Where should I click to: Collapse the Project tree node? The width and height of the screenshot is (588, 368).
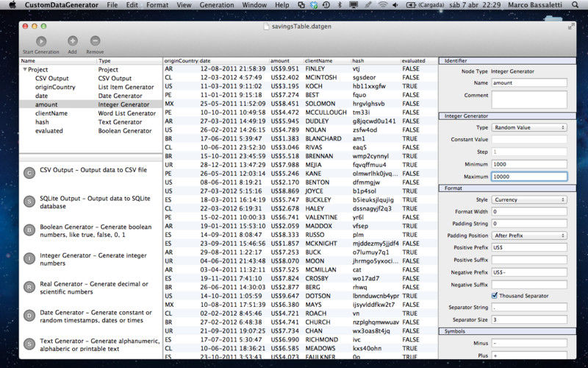coord(25,69)
